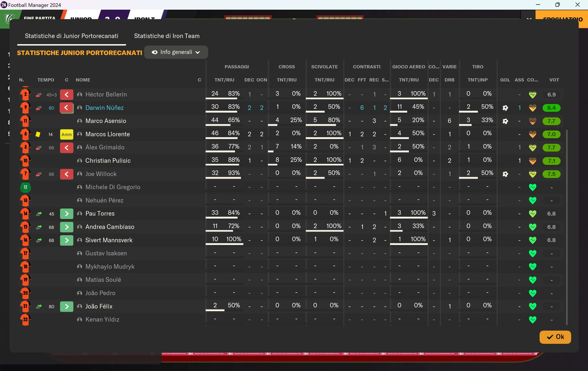Click Héctor Bellerín's substituted-off red arrow
This screenshot has width=588, height=371.
[67, 95]
